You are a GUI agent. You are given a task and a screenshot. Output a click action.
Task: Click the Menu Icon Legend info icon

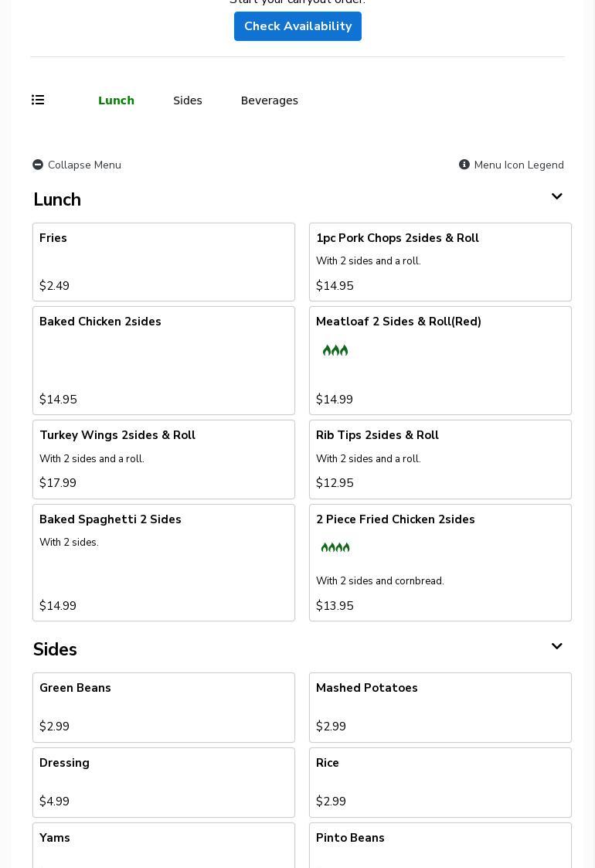(x=464, y=165)
